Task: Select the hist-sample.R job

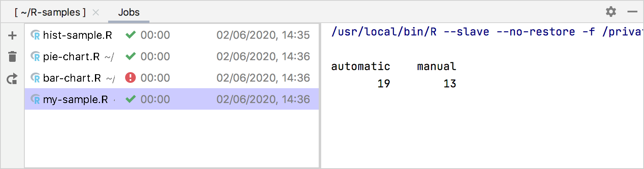Action: [77, 35]
